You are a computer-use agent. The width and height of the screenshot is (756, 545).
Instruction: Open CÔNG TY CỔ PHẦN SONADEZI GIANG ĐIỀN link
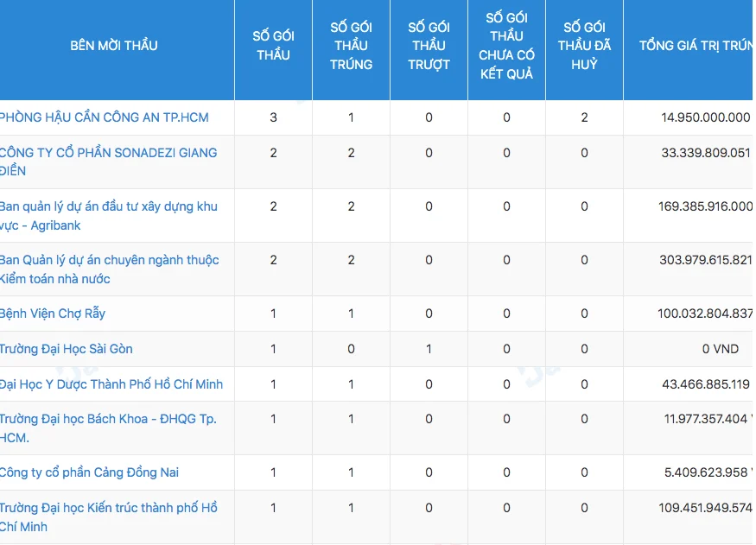click(x=109, y=162)
